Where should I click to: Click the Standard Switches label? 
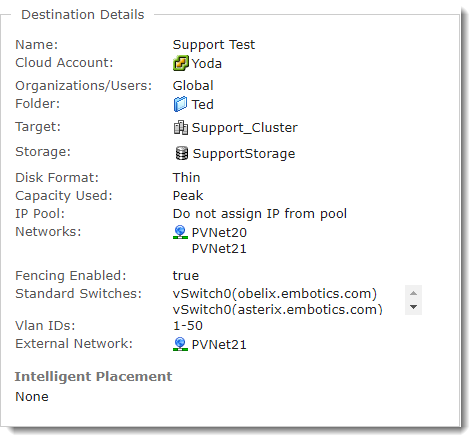click(79, 294)
